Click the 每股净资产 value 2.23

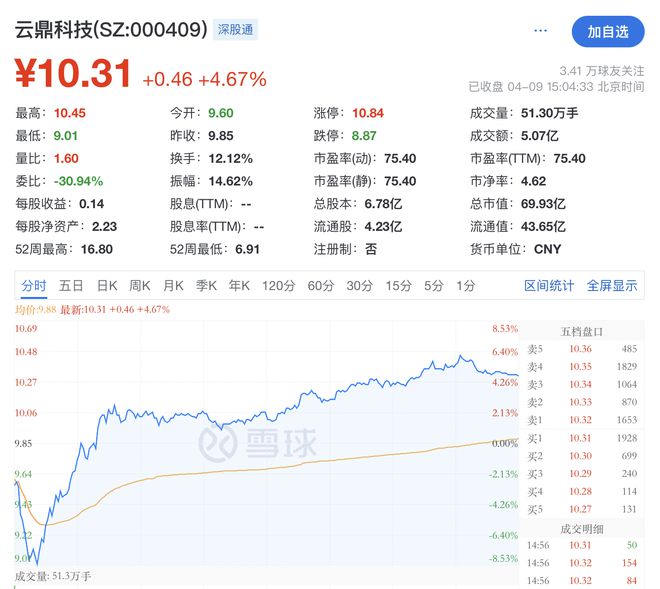tap(104, 227)
